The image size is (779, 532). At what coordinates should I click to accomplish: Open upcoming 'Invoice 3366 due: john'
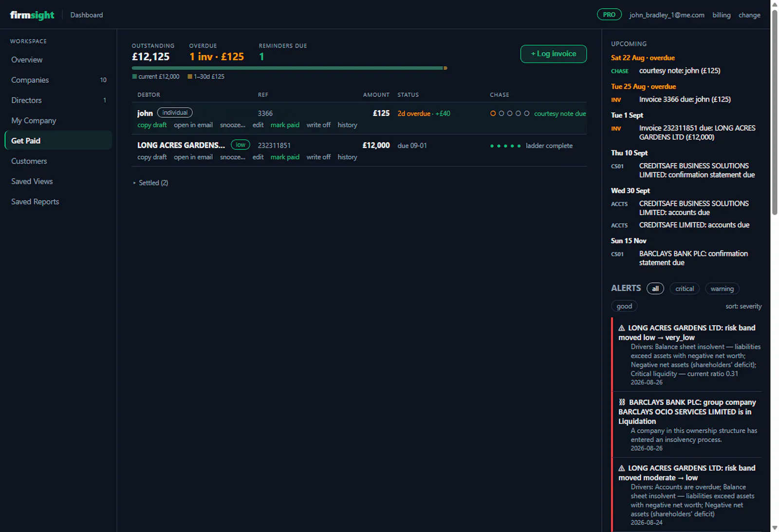coord(685,100)
